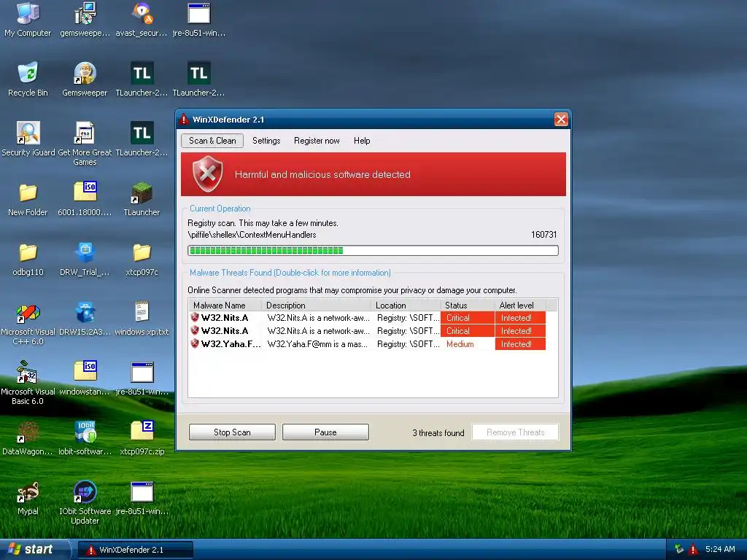Click the network connection tray icon
This screenshot has height=560, width=747.
pos(679,549)
